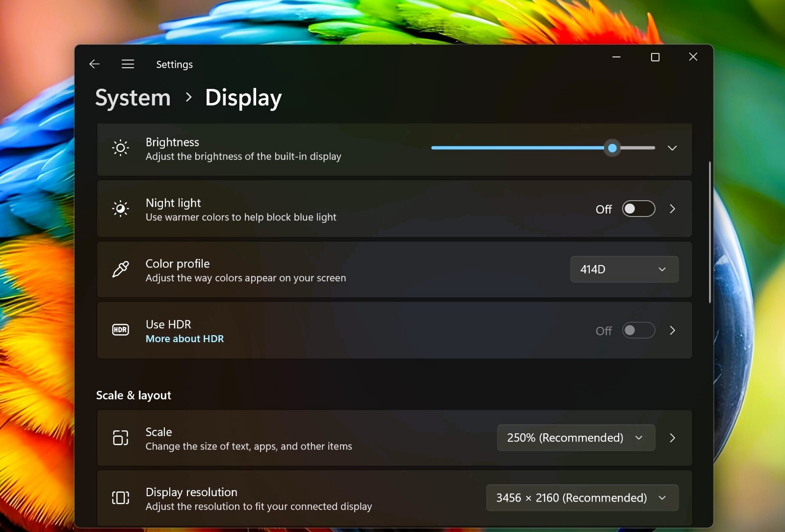Toggle the Use HDR switch
Screen dimensions: 785x532
(639, 330)
